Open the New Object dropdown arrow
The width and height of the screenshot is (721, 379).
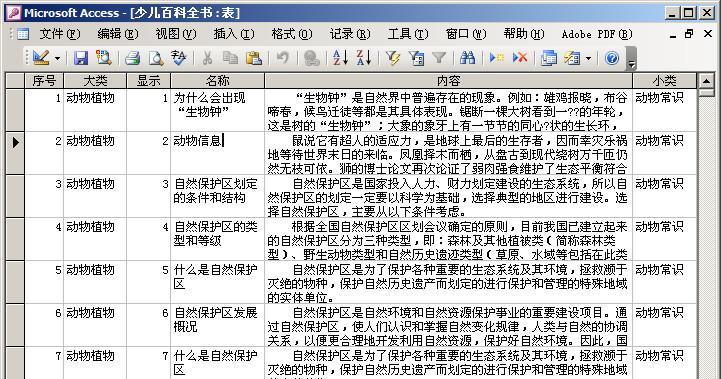pos(588,58)
